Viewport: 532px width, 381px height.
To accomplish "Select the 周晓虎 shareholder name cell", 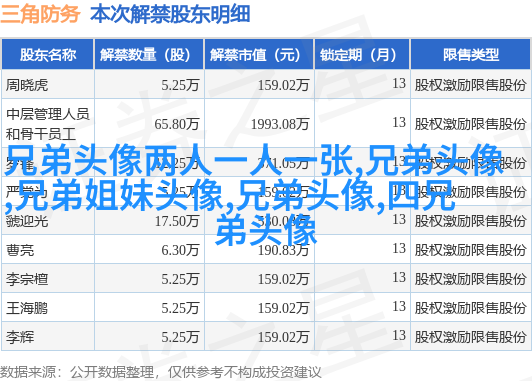I will pyautogui.click(x=27, y=85).
